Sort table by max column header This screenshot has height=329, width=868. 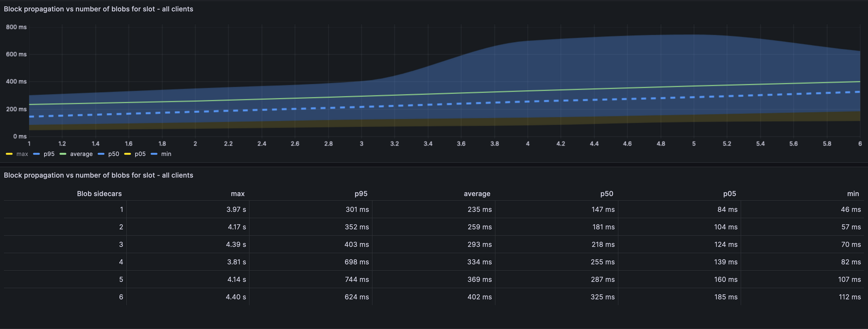237,194
